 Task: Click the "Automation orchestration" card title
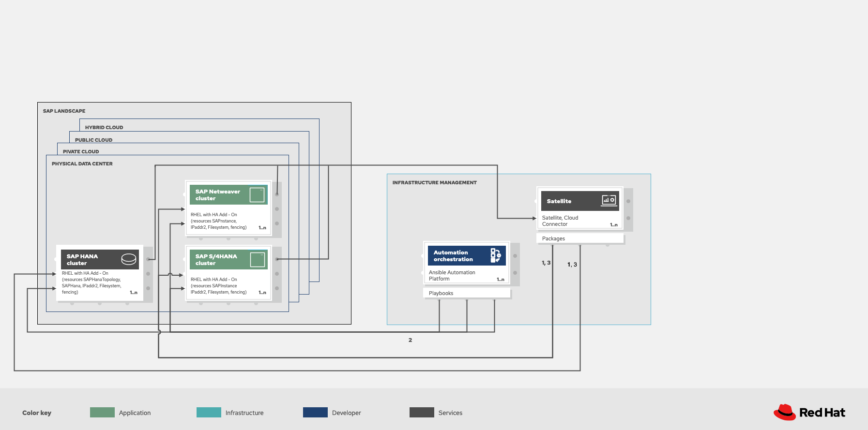point(453,256)
